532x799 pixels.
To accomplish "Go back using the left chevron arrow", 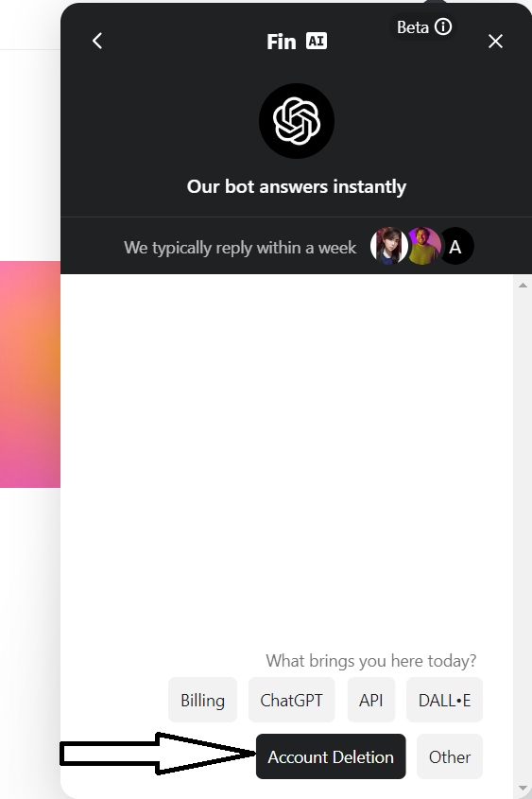I will [x=97, y=41].
